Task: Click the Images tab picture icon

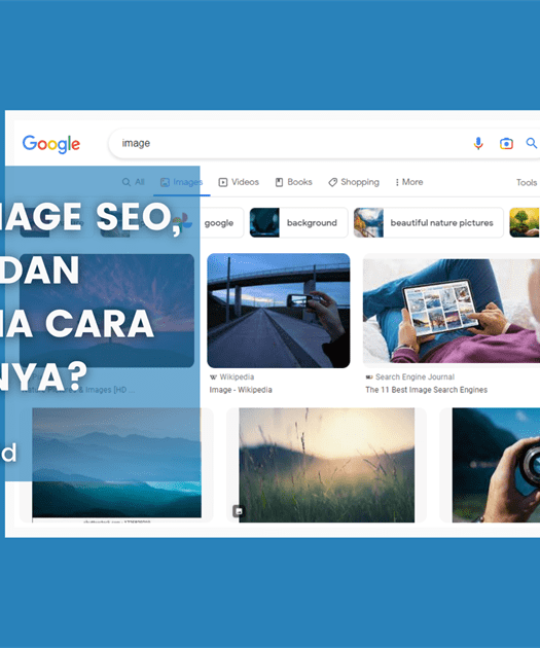Action: [165, 182]
